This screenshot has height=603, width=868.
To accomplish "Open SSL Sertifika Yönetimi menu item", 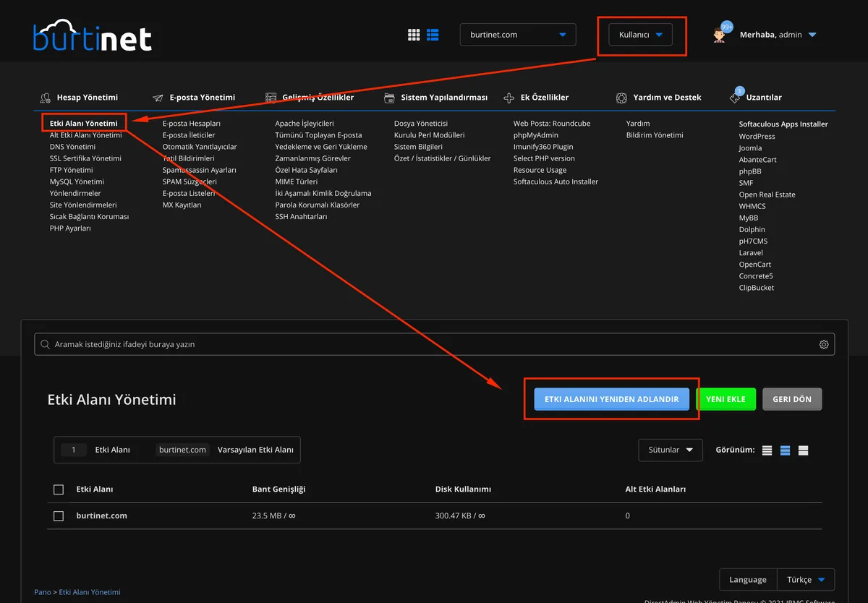I will (85, 158).
